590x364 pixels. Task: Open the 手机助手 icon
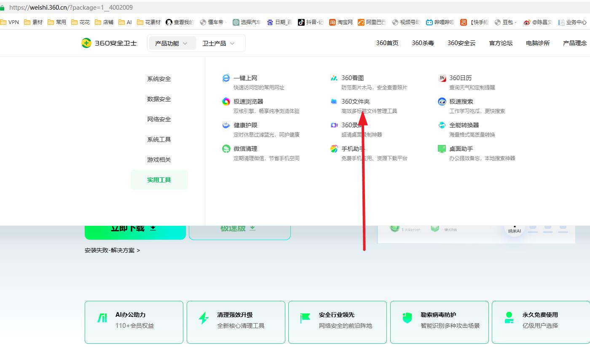coord(334,149)
